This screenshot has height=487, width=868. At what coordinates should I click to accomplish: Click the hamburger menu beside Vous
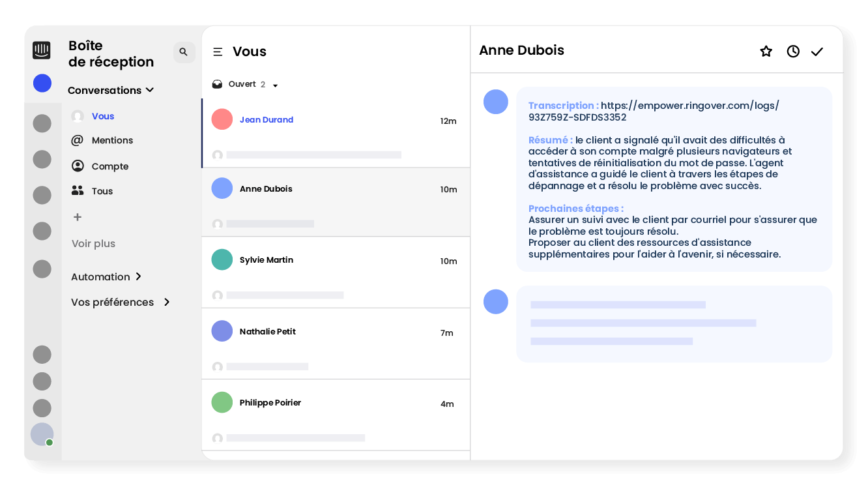pyautogui.click(x=218, y=52)
